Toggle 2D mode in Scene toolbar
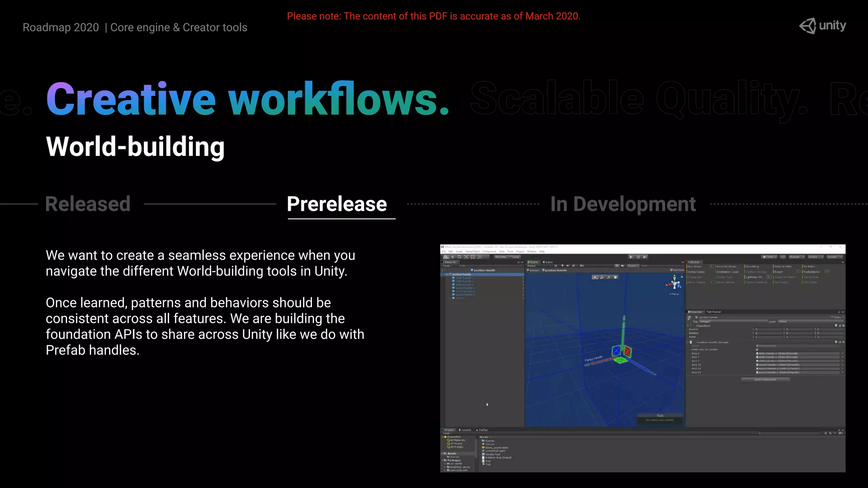Viewport: 868px width, 488px height. click(x=556, y=266)
